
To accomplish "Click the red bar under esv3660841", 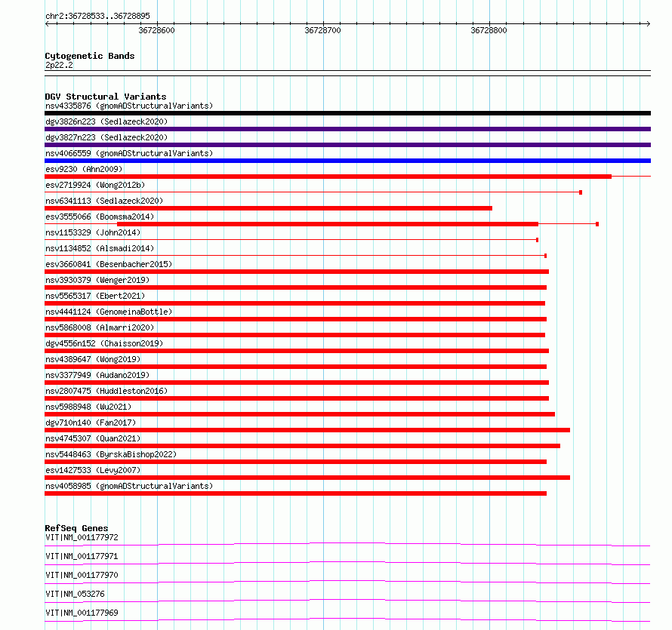I will pos(297,272).
